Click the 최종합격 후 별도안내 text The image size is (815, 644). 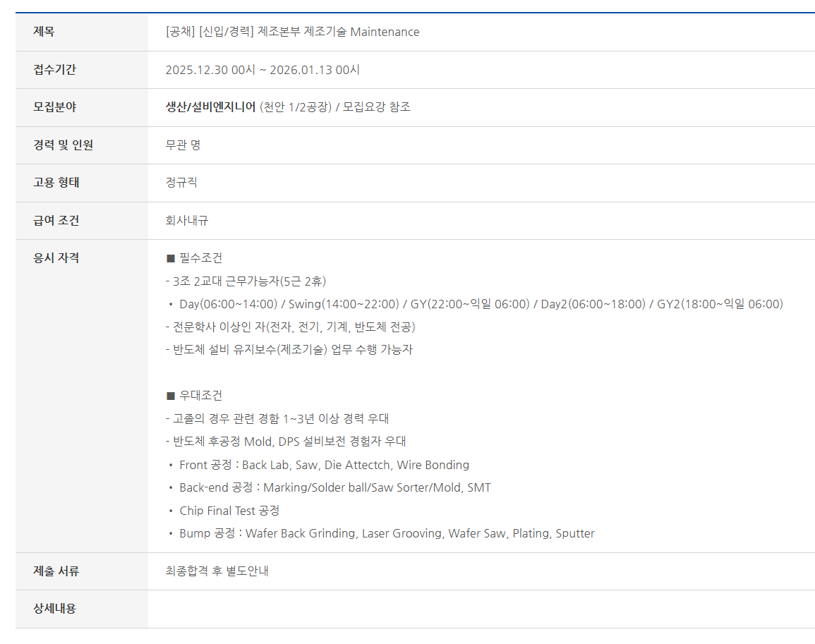coord(217,571)
